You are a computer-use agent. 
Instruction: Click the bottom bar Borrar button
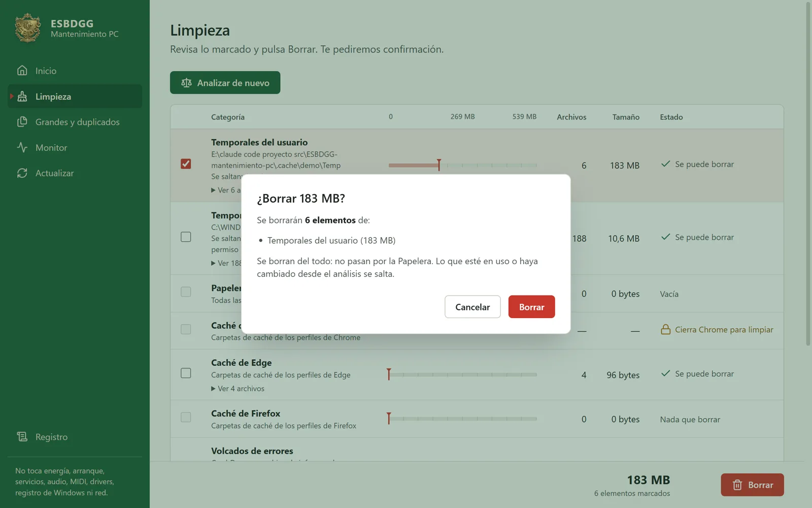point(752,485)
